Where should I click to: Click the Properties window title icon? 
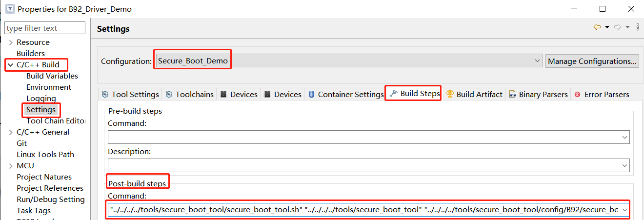9,9
